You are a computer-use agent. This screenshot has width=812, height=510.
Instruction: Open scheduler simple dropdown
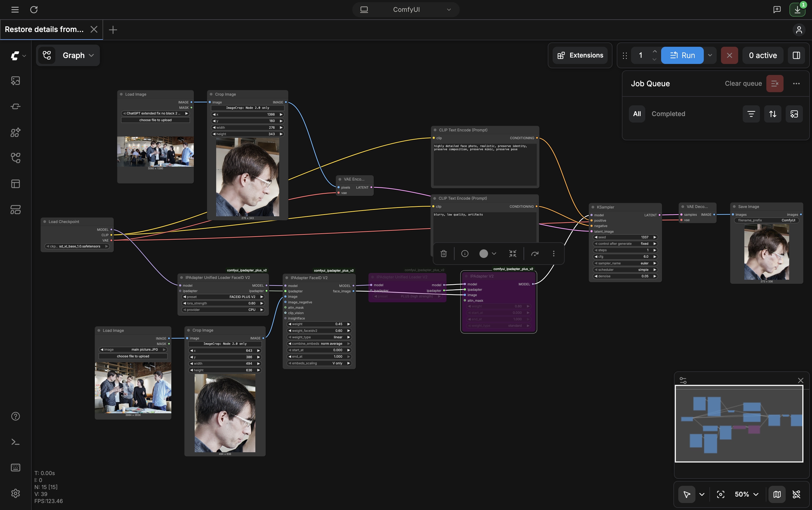point(625,270)
